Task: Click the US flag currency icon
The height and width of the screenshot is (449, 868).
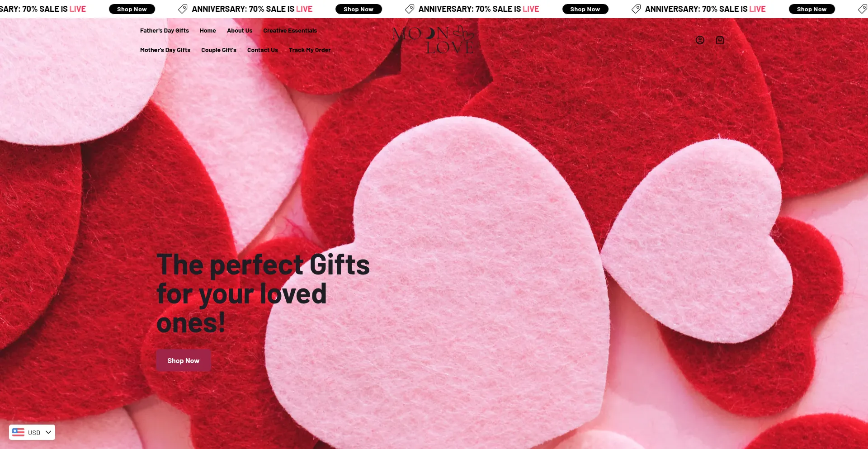Action: [x=19, y=432]
